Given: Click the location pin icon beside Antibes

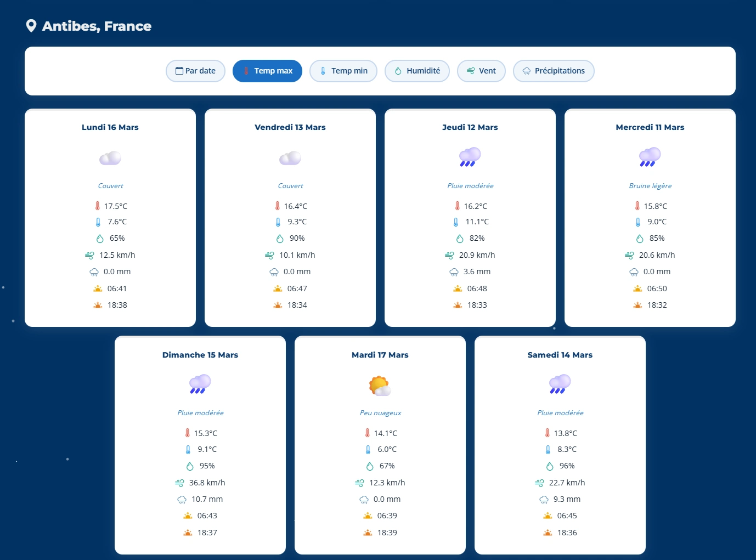Looking at the screenshot, I should 31,26.
